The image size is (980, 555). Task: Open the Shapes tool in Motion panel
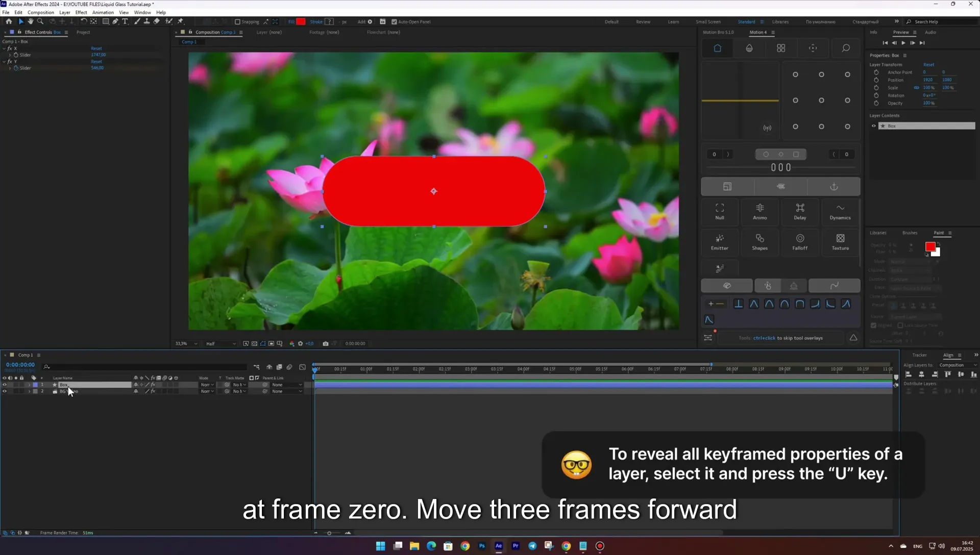(x=760, y=242)
